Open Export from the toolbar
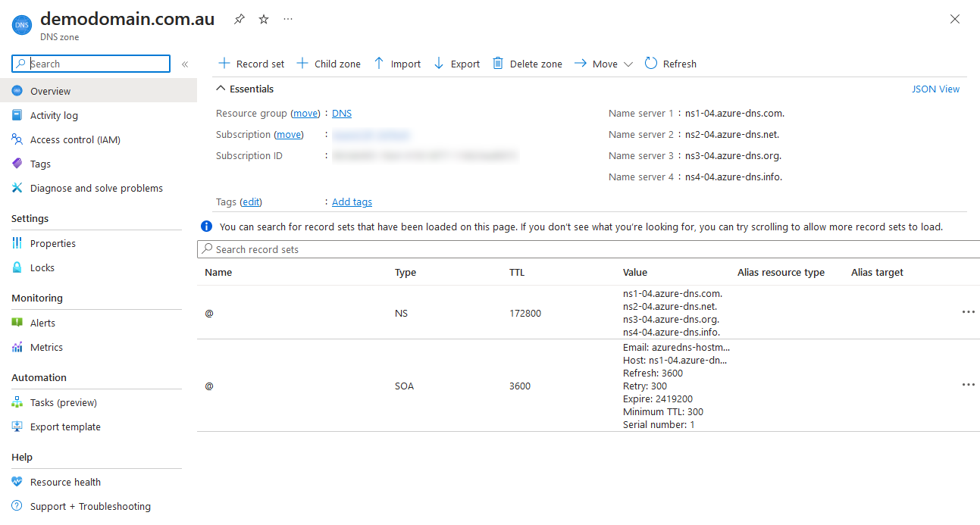 point(456,64)
